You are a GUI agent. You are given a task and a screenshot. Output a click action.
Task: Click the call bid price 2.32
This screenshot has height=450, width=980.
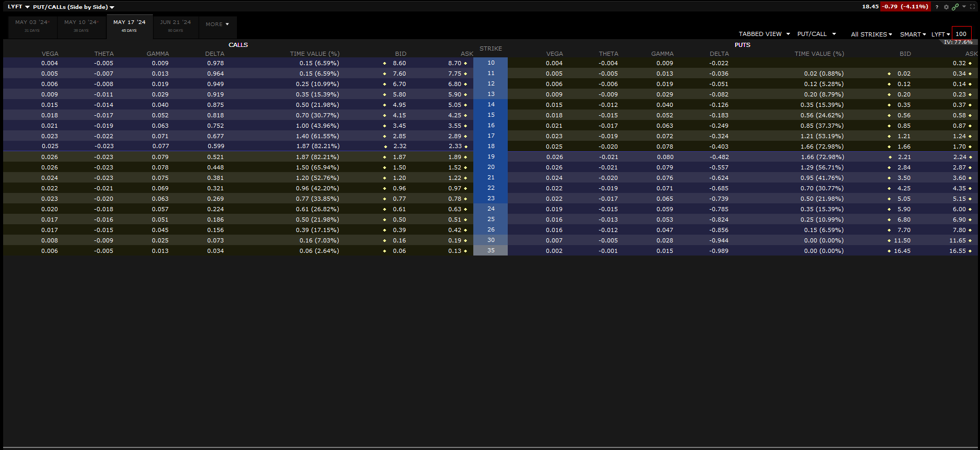point(400,147)
